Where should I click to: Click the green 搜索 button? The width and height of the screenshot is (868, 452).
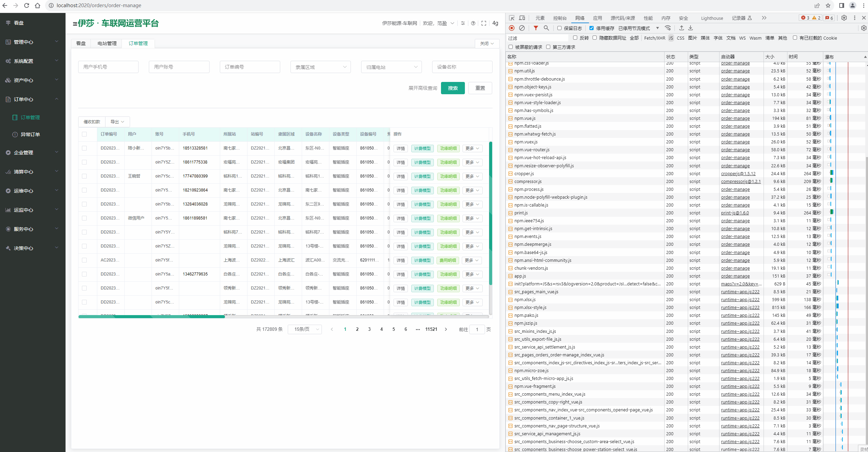click(453, 88)
